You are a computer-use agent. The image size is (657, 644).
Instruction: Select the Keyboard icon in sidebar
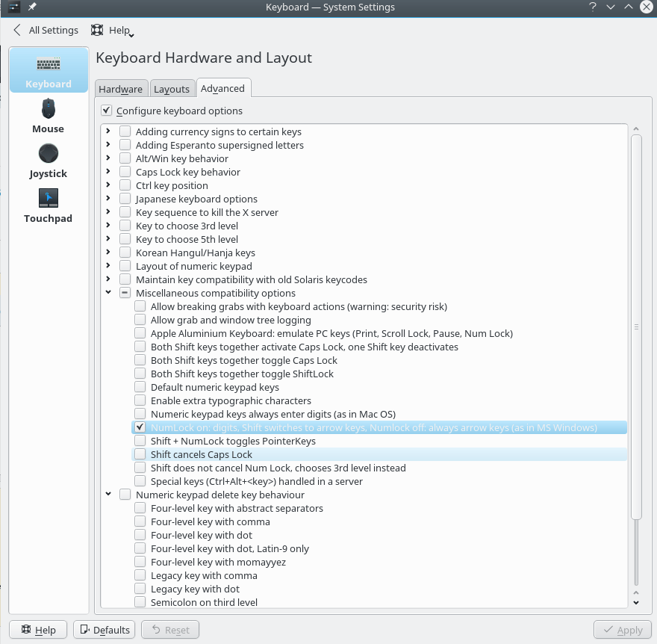(x=48, y=69)
